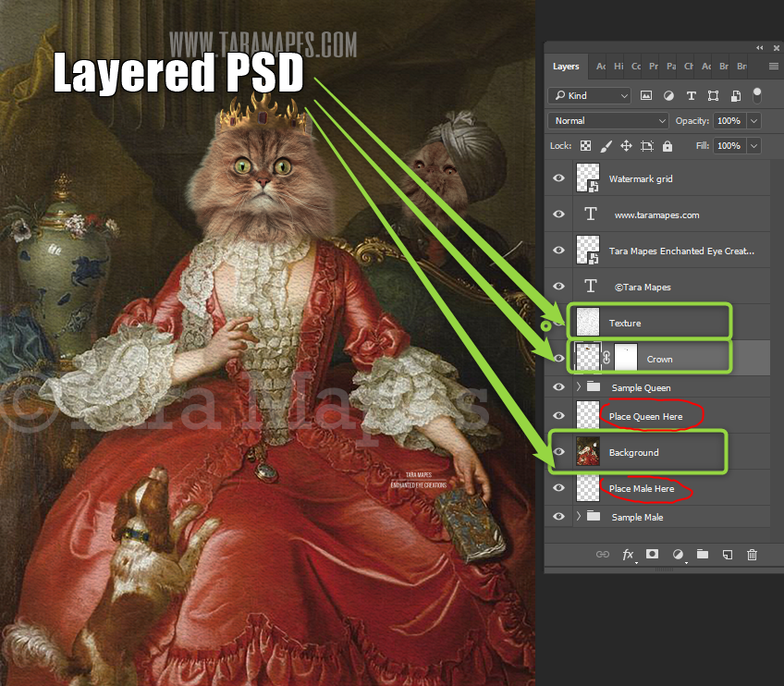
Task: Click the Opacity 100% value field
Action: tap(729, 120)
